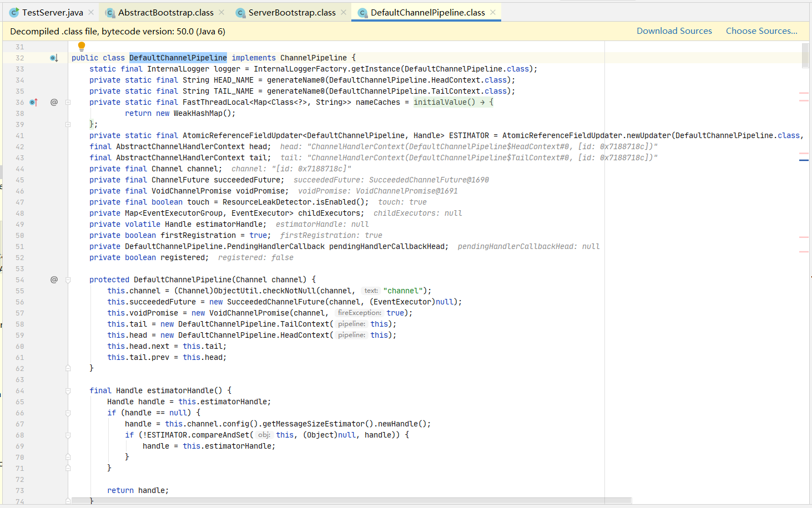Screen dimensions: 812x508
Task: Collapse the fold end marker on line 62
Action: 68,368
